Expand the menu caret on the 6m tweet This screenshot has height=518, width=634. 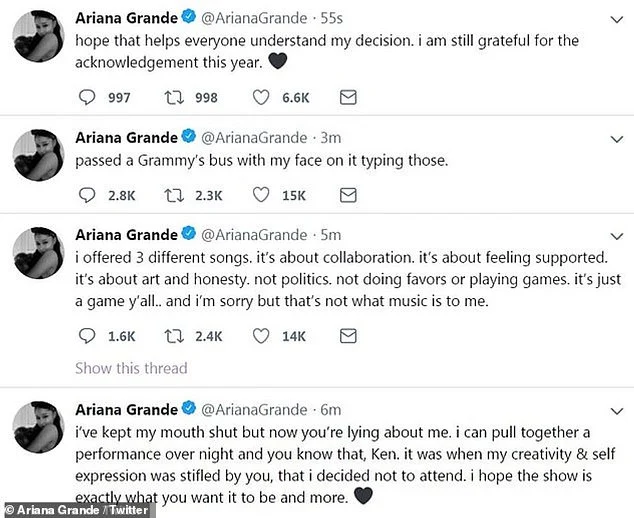pyautogui.click(x=612, y=411)
